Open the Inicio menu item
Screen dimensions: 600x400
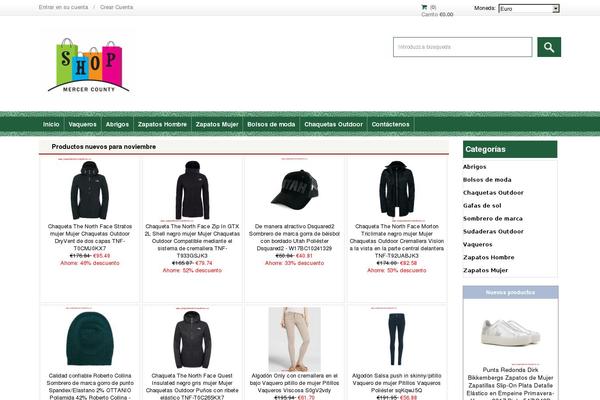tap(51, 124)
